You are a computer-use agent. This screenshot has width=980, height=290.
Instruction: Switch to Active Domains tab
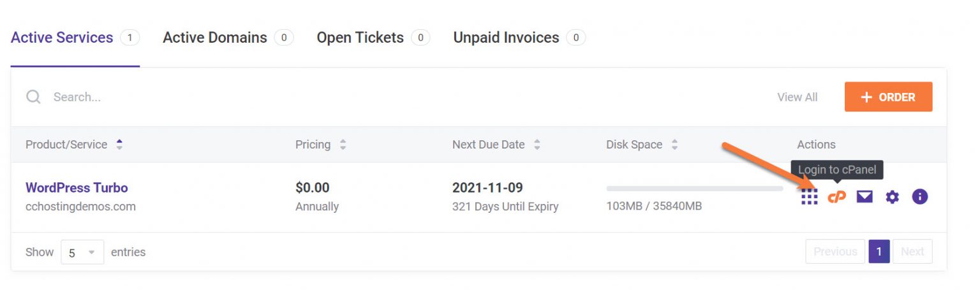[215, 38]
